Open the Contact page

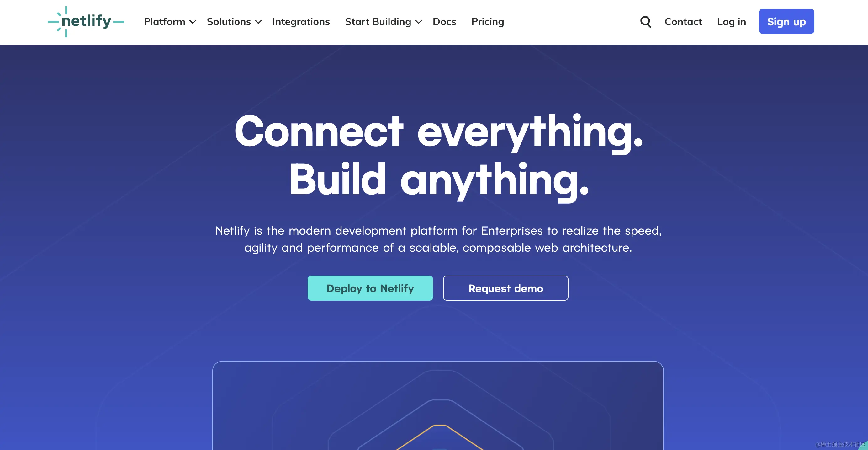[x=683, y=22]
